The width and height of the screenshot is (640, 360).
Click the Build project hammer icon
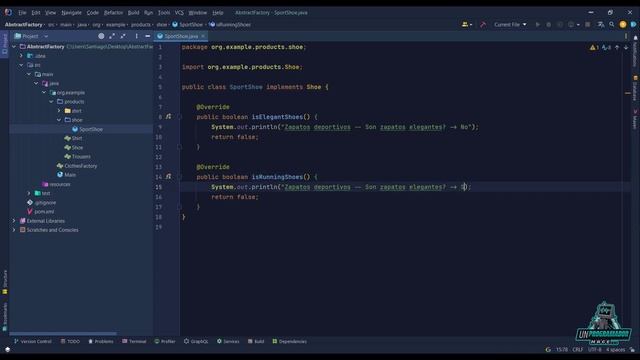click(x=483, y=24)
